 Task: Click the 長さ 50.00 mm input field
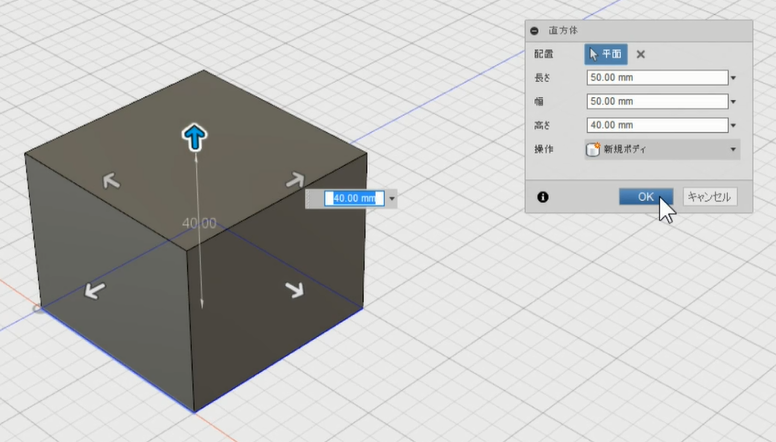(x=657, y=78)
